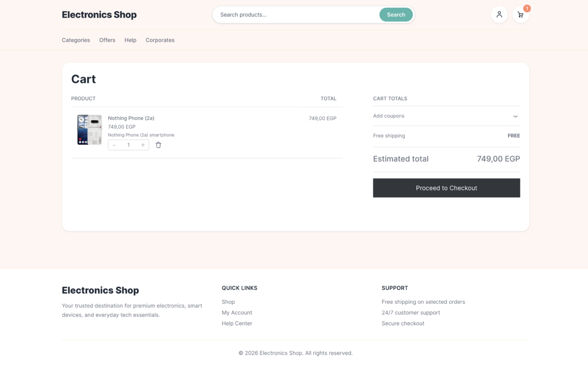The image size is (588, 368).
Task: Click the Search button
Action: (x=396, y=15)
